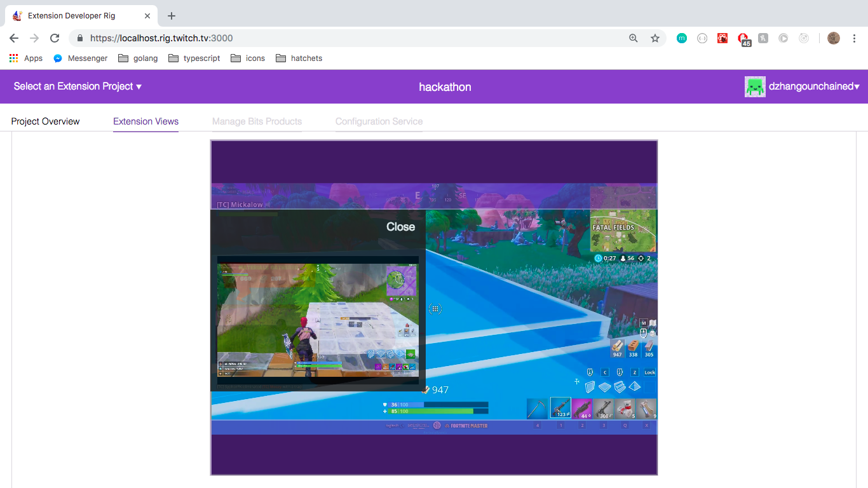Screen dimensions: 868x488
Task: Click the green health bar 85/100
Action: click(439, 411)
